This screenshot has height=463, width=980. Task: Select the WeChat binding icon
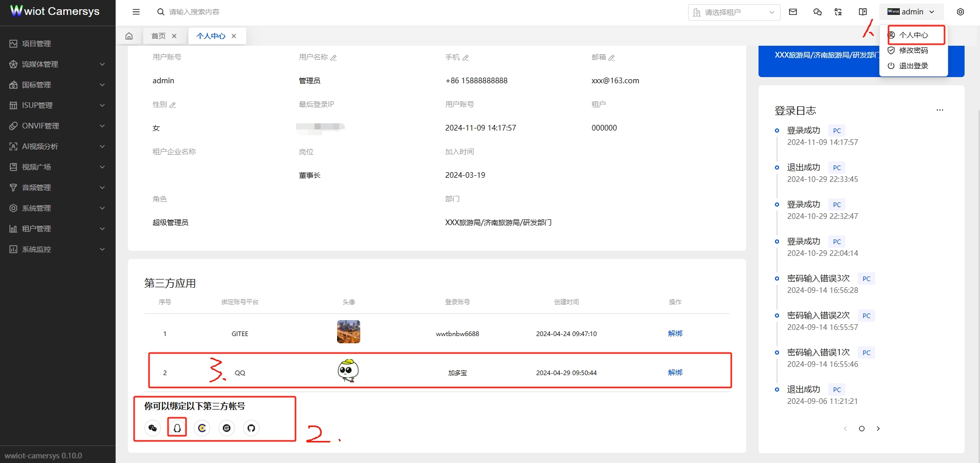[x=152, y=428]
